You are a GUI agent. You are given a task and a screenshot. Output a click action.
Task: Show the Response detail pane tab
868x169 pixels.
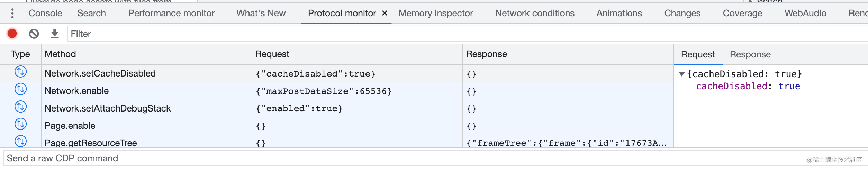pyautogui.click(x=750, y=54)
